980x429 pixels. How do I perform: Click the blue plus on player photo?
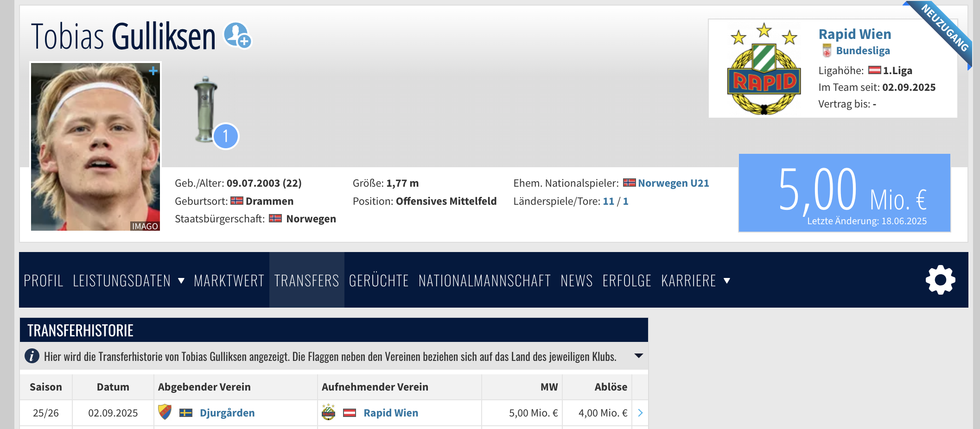click(153, 71)
